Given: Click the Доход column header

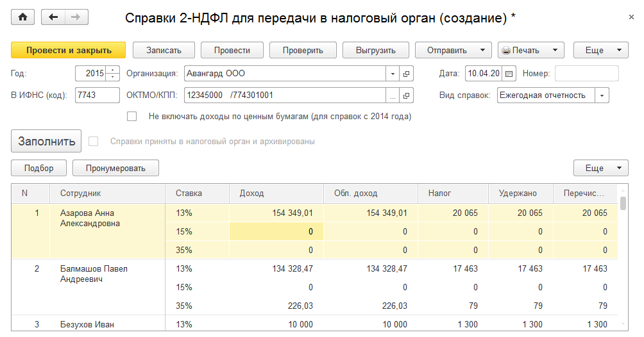Looking at the screenshot, I should (x=276, y=193).
